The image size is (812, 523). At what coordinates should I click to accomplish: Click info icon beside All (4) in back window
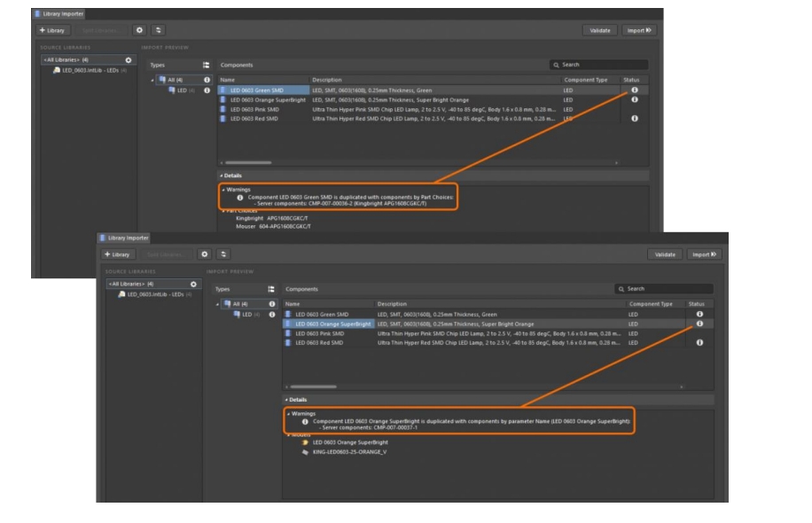(x=207, y=81)
